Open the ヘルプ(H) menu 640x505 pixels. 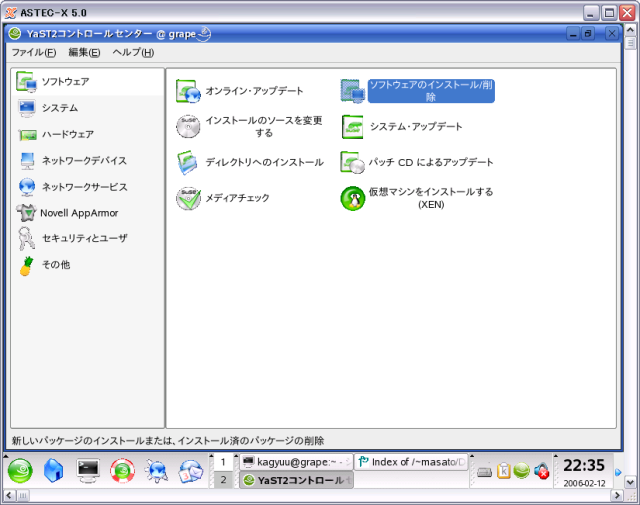pos(133,52)
